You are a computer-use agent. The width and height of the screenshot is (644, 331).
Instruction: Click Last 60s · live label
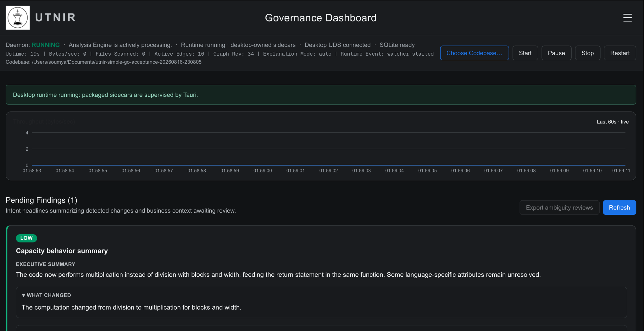coord(613,122)
